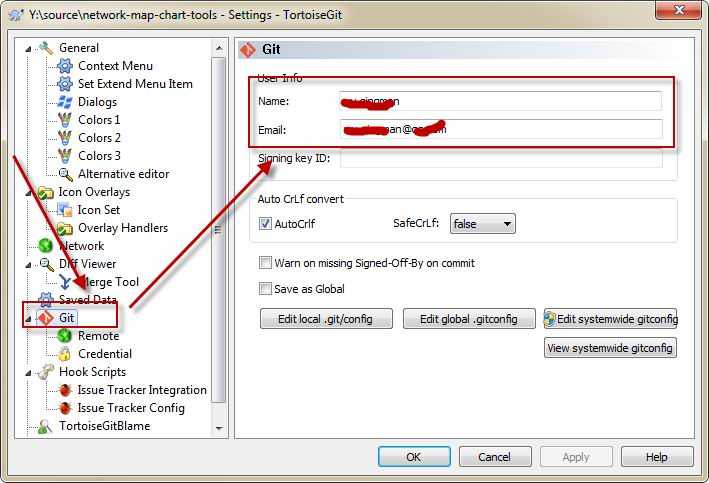
Task: Click Edit systemwide gitconfig button
Action: click(610, 319)
